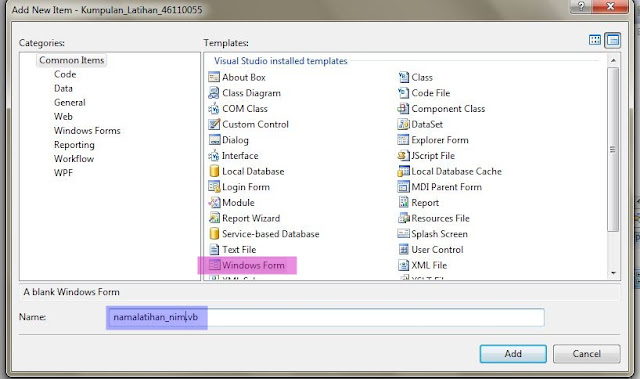Select the Code File template icon
This screenshot has width=640, height=379.
(x=403, y=93)
